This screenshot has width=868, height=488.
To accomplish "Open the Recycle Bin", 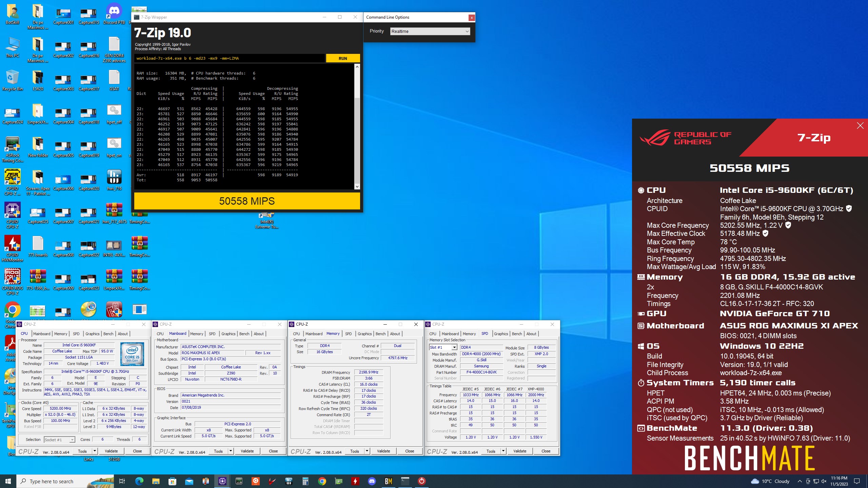I will tap(13, 81).
